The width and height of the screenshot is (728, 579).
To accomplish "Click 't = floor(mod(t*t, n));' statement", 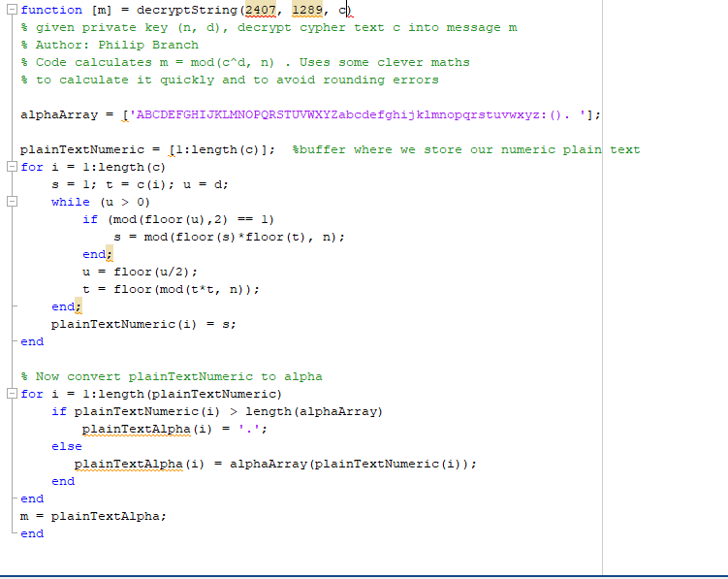I will click(171, 289).
